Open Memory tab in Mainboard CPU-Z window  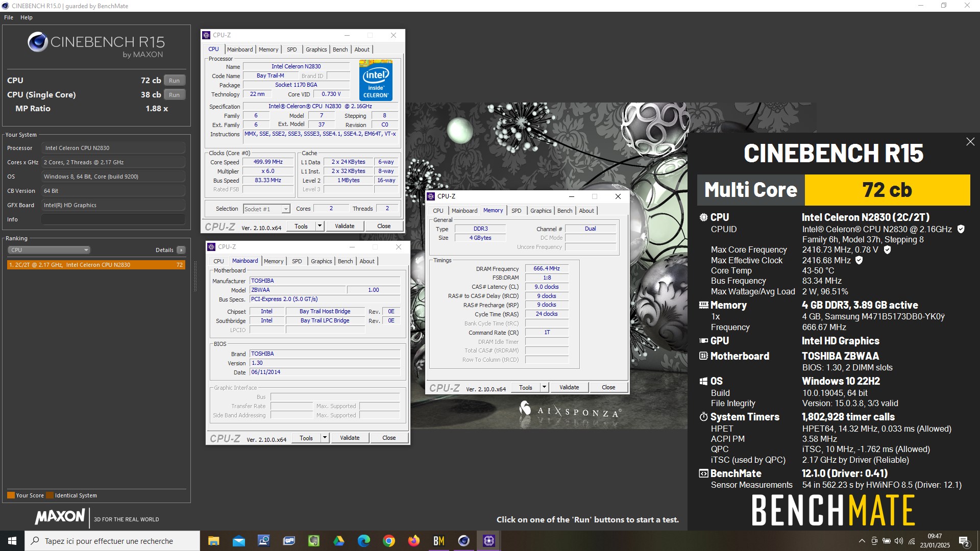coord(274,261)
